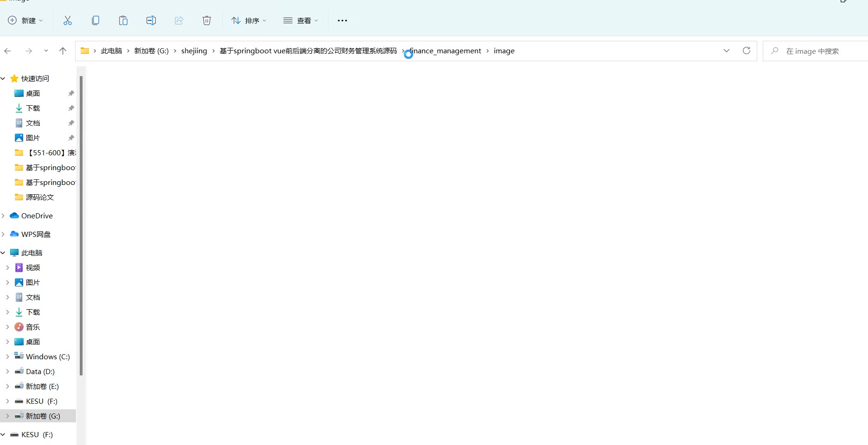
Task: Click finance_management in the breadcrumb
Action: coord(446,51)
